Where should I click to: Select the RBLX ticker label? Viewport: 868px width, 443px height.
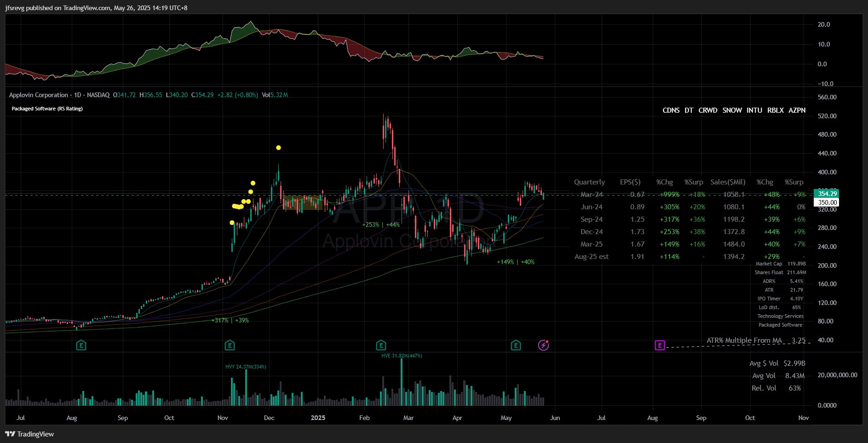tap(776, 110)
